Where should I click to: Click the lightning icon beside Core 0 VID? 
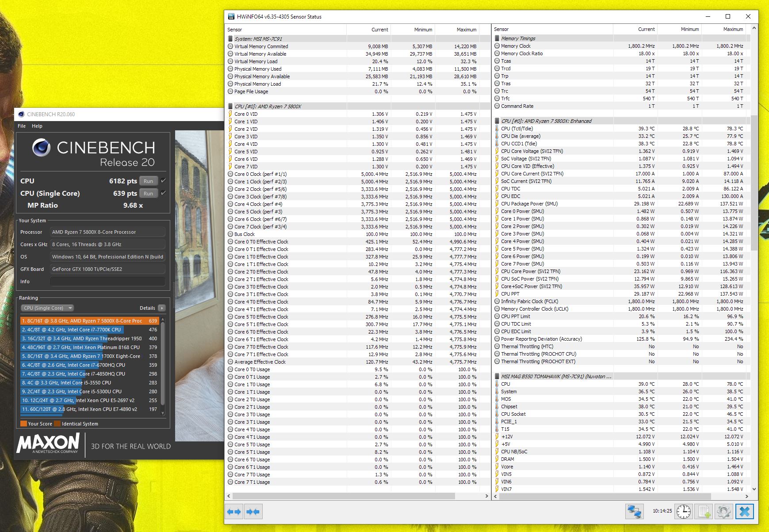click(x=230, y=114)
